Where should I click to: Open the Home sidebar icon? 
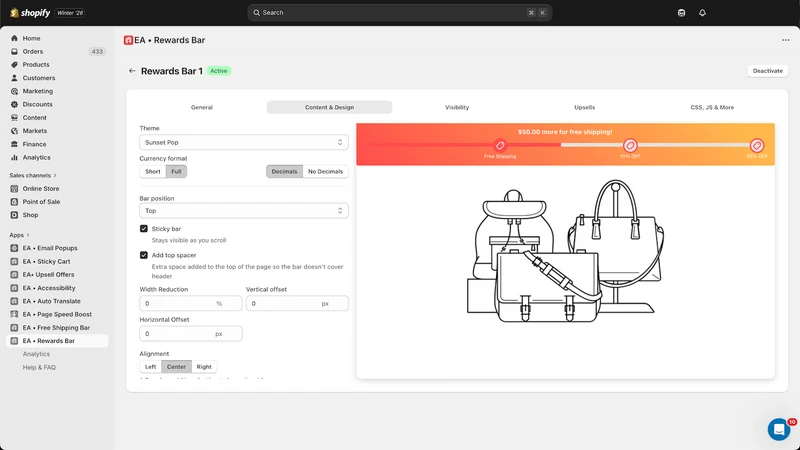pyautogui.click(x=14, y=38)
